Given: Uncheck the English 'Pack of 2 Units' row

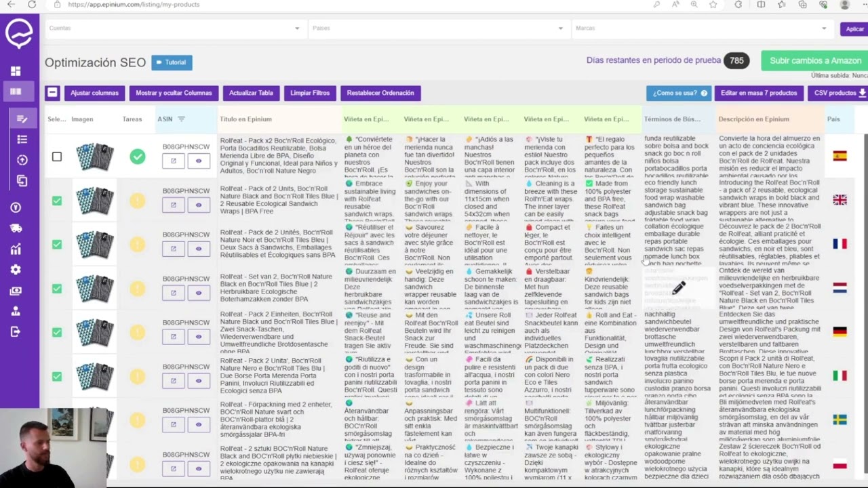Looking at the screenshot, I should click(57, 201).
